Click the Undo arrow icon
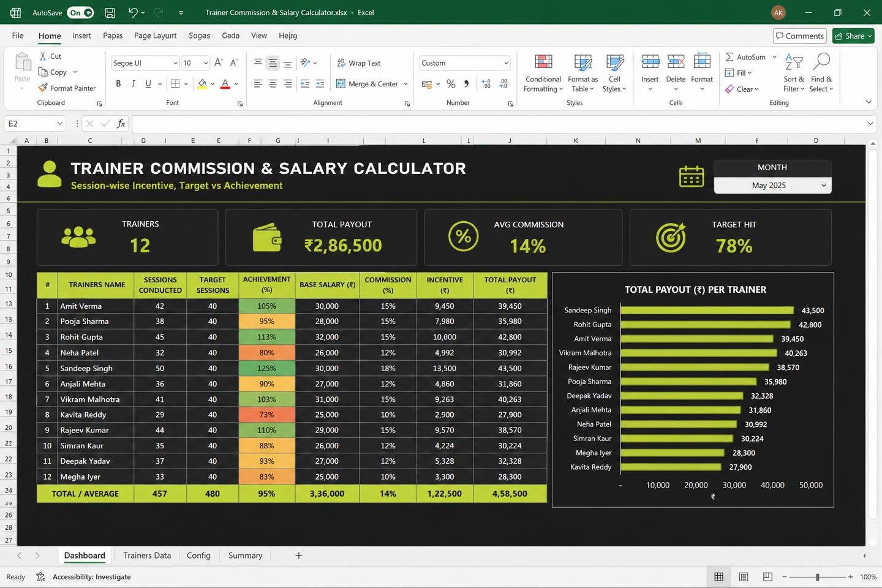Viewport: 882px width, 588px height. 133,12
